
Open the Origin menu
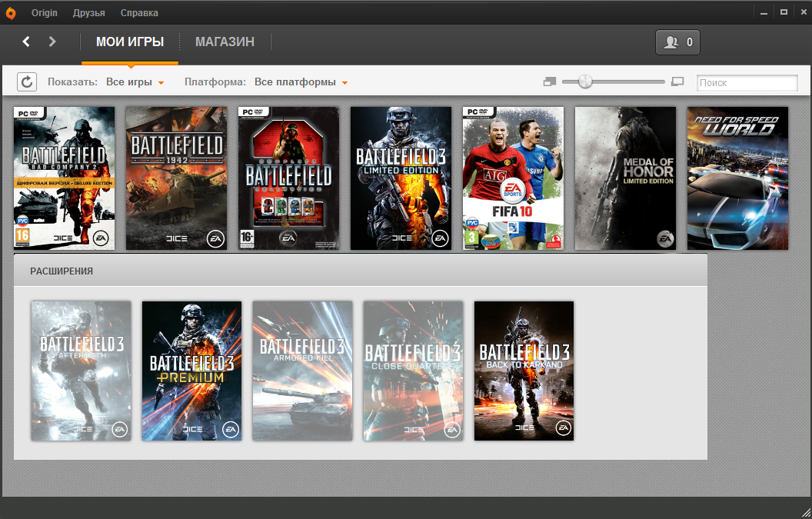tap(44, 13)
